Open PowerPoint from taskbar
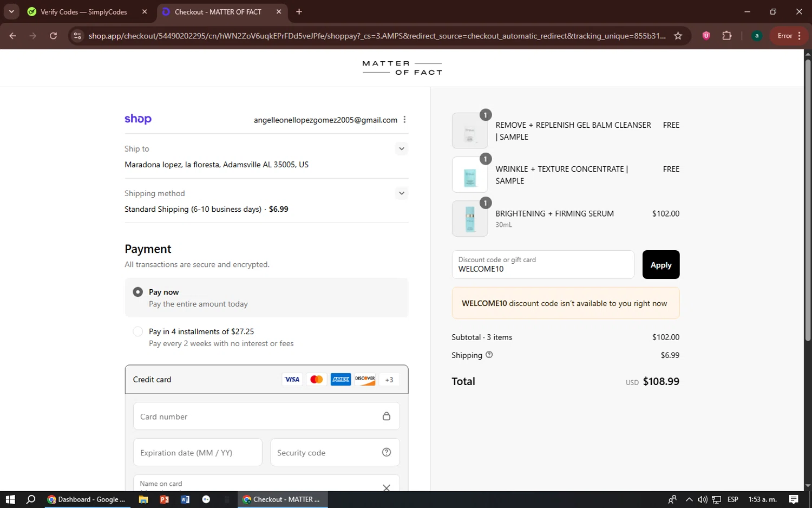Image resolution: width=812 pixels, height=508 pixels. (x=165, y=499)
